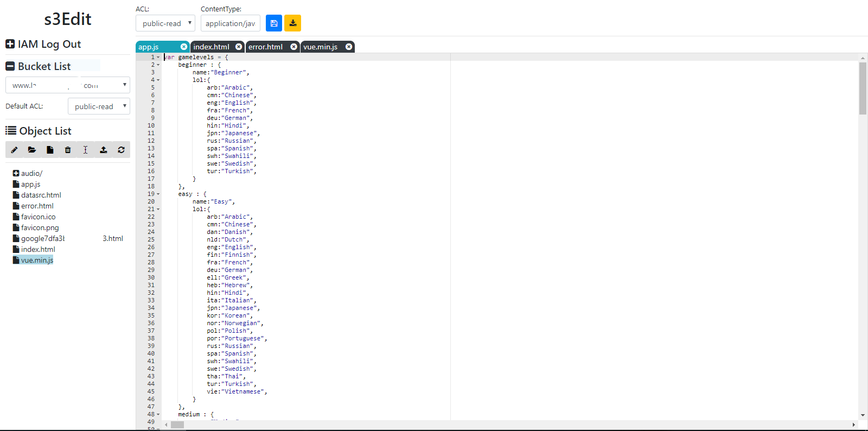Select vue.min.js in object list

pyautogui.click(x=37, y=260)
